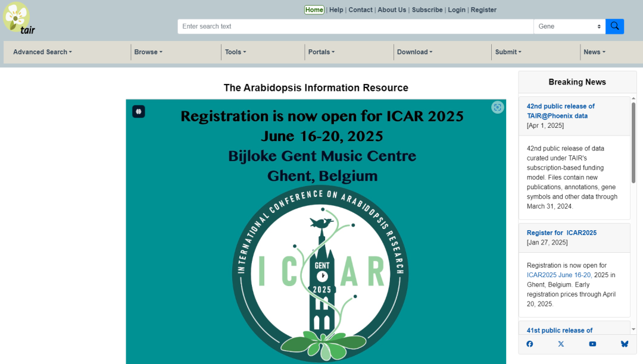Click the TAIR flower logo
643x364 pixels.
click(x=19, y=18)
